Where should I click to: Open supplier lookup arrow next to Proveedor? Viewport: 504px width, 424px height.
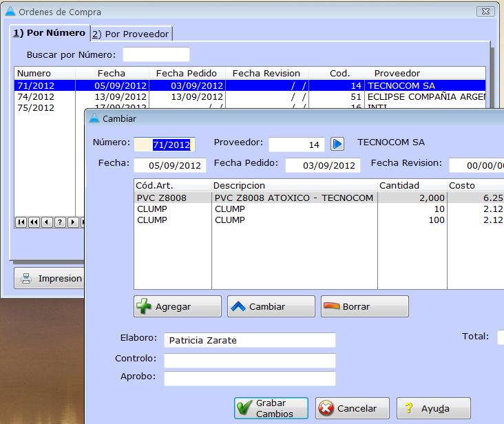(x=337, y=144)
